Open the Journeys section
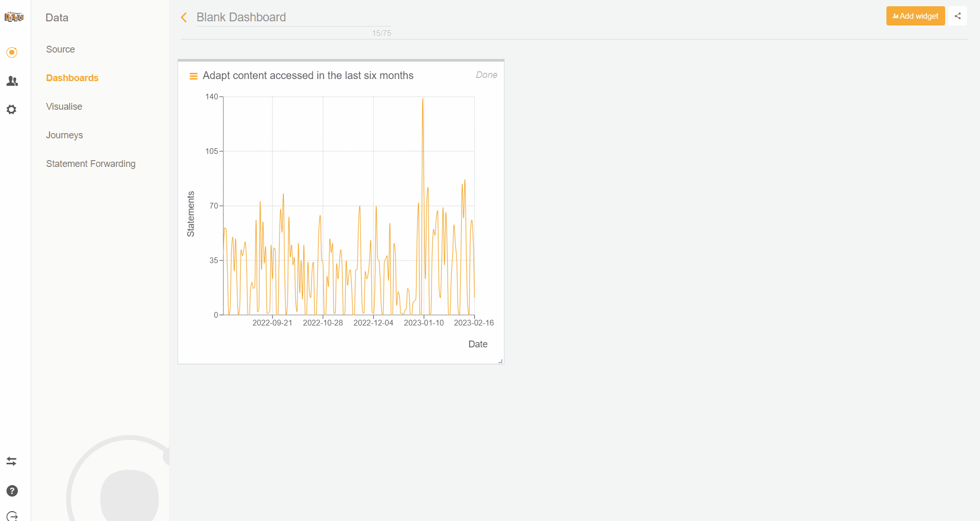The height and width of the screenshot is (521, 980). (64, 135)
